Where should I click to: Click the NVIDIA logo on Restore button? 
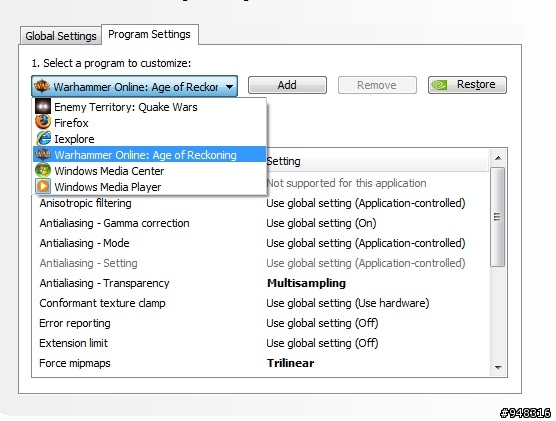pos(439,85)
